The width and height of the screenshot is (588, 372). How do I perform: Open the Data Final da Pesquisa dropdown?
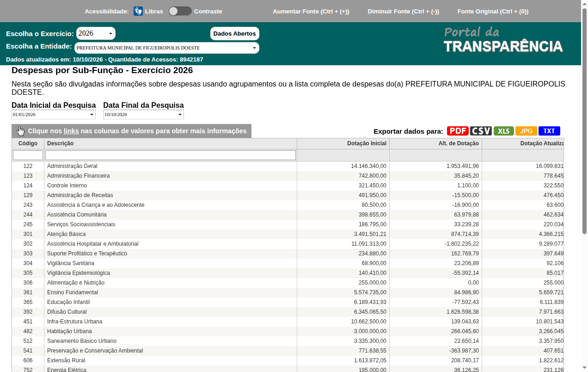point(143,114)
